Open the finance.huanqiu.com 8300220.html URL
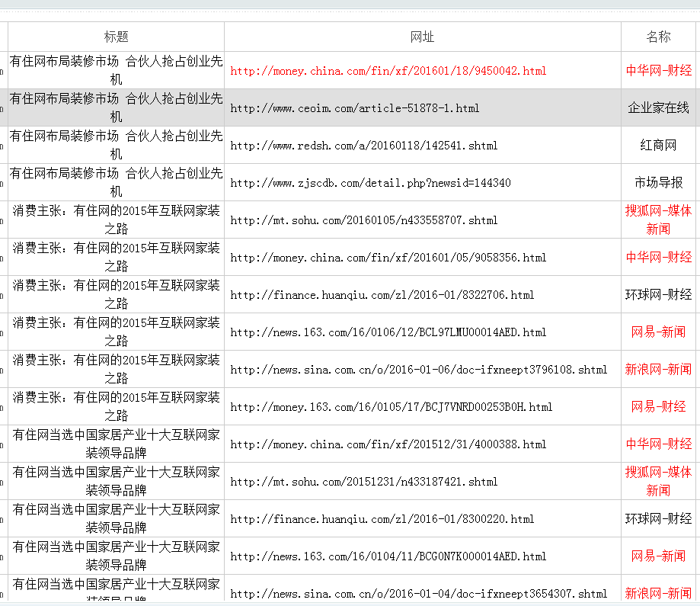This screenshot has height=606, width=700. pyautogui.click(x=382, y=519)
